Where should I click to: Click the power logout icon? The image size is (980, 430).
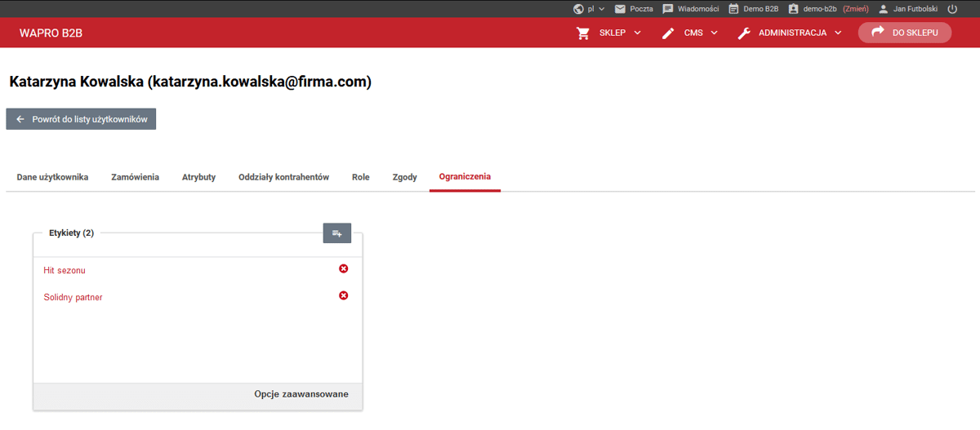tap(952, 9)
